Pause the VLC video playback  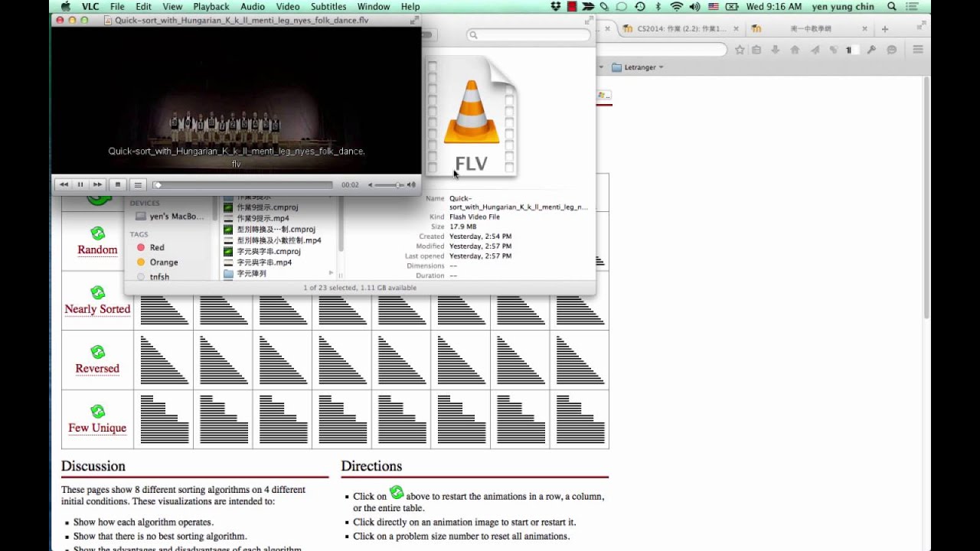[80, 184]
